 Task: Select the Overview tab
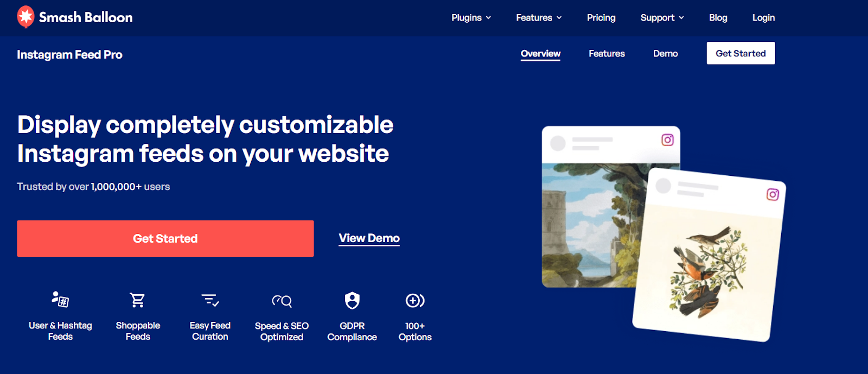pyautogui.click(x=540, y=54)
